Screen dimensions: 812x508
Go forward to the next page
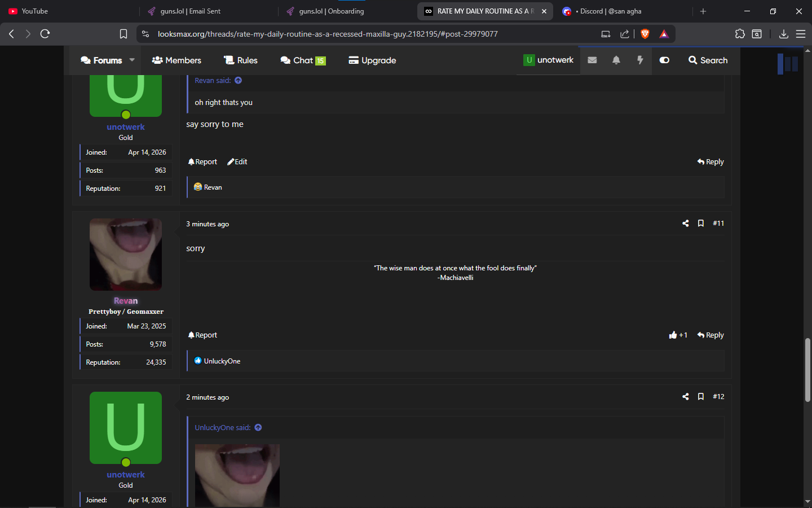tap(28, 34)
